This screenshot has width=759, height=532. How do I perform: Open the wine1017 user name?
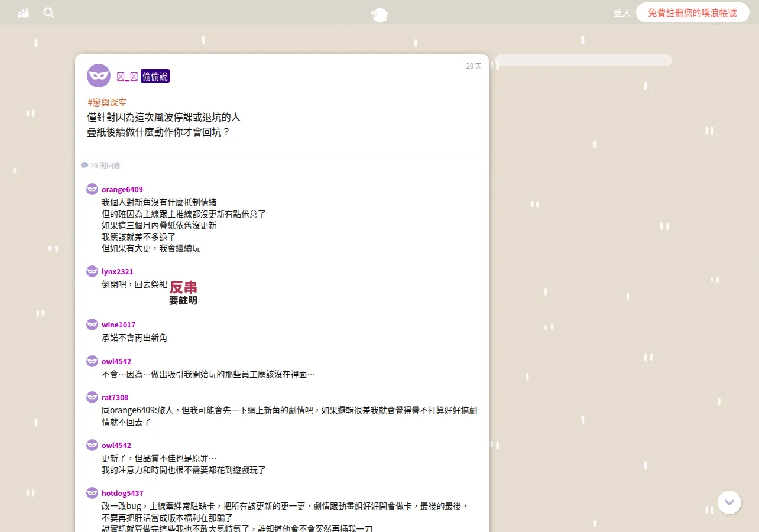[x=118, y=325]
